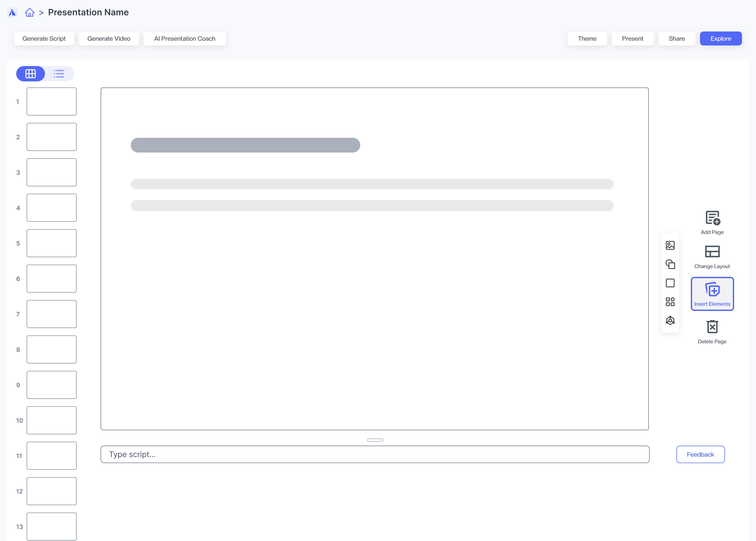Go to home via house icon
The height and width of the screenshot is (541, 756).
point(30,13)
